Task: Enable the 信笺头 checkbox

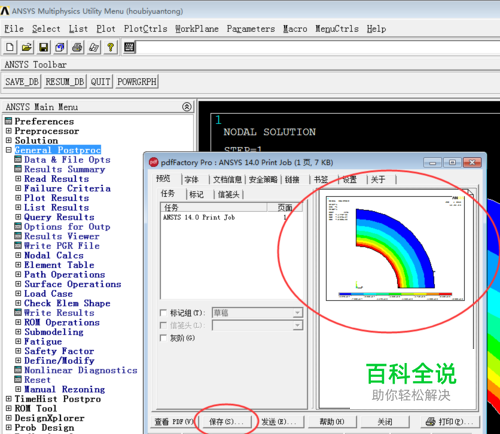Action: click(163, 325)
